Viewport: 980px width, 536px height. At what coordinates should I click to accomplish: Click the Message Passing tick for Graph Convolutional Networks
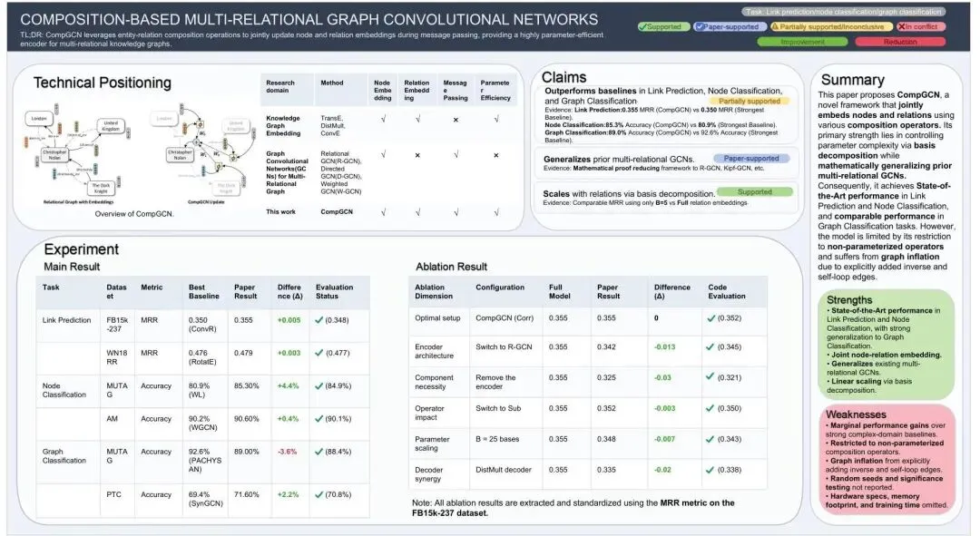[x=456, y=154]
